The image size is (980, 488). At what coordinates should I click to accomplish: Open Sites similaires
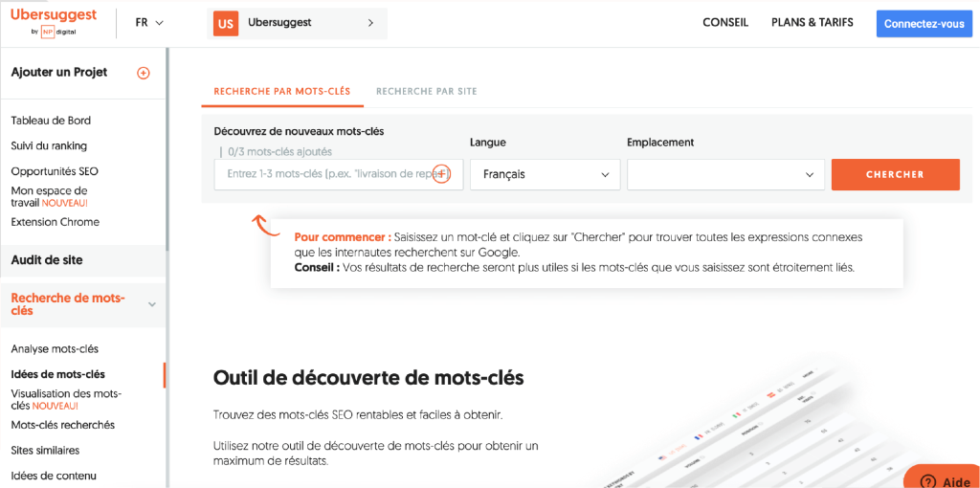point(45,451)
